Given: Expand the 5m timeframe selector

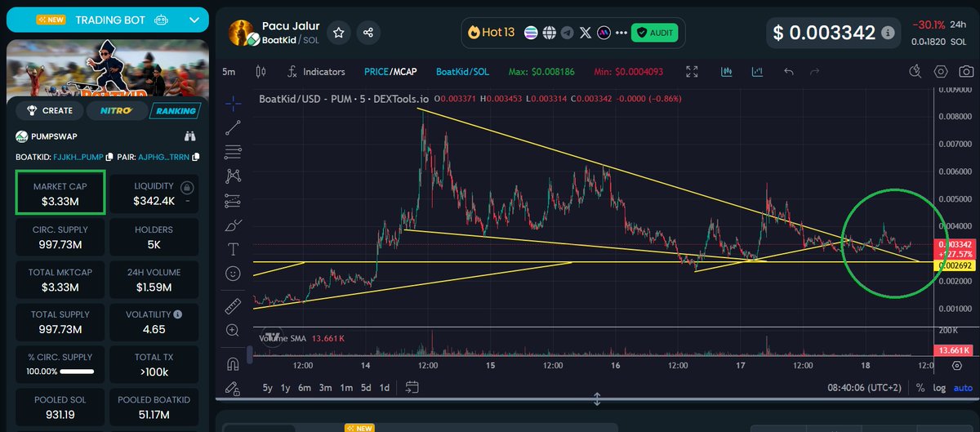Looking at the screenshot, I should tap(229, 72).
